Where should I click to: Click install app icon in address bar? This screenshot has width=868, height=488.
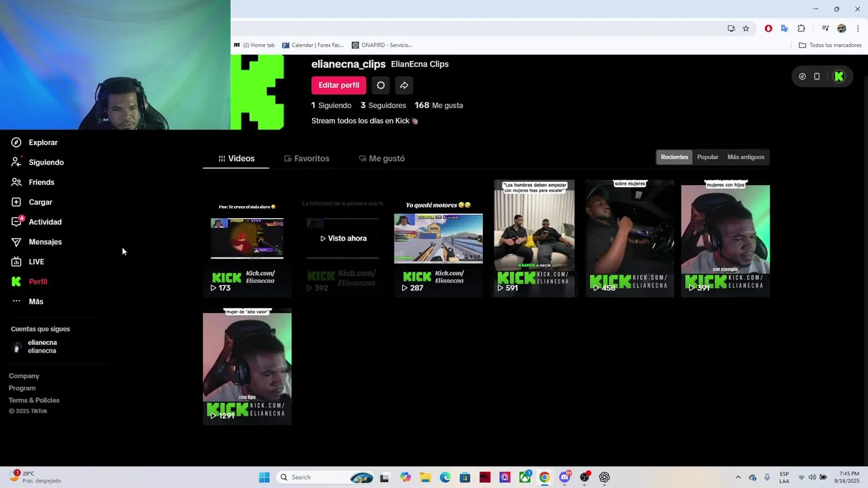coord(731,28)
